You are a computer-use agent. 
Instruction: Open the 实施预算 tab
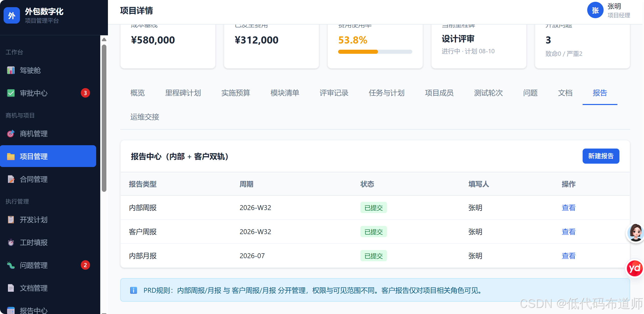(236, 93)
